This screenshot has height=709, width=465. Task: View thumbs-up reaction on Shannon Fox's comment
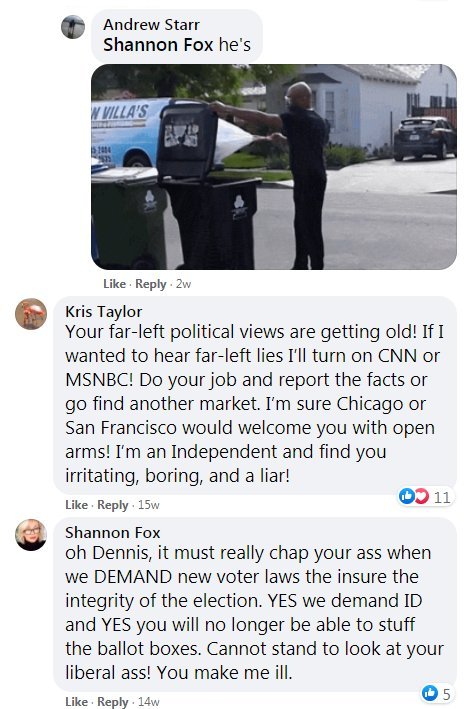(430, 692)
